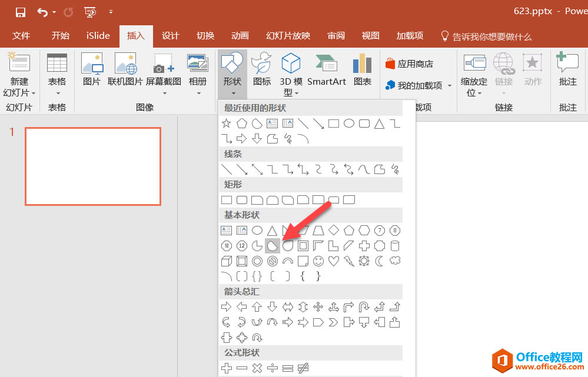Screen dimensions: 588x377
Task: Select the sun shape
Action: pyautogui.click(x=364, y=261)
